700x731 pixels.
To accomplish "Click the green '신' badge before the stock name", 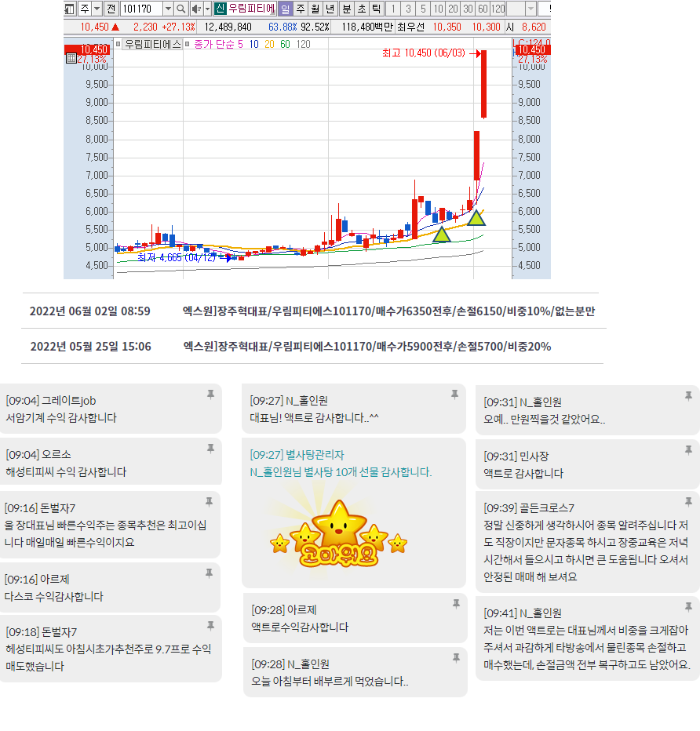I will 220,9.
